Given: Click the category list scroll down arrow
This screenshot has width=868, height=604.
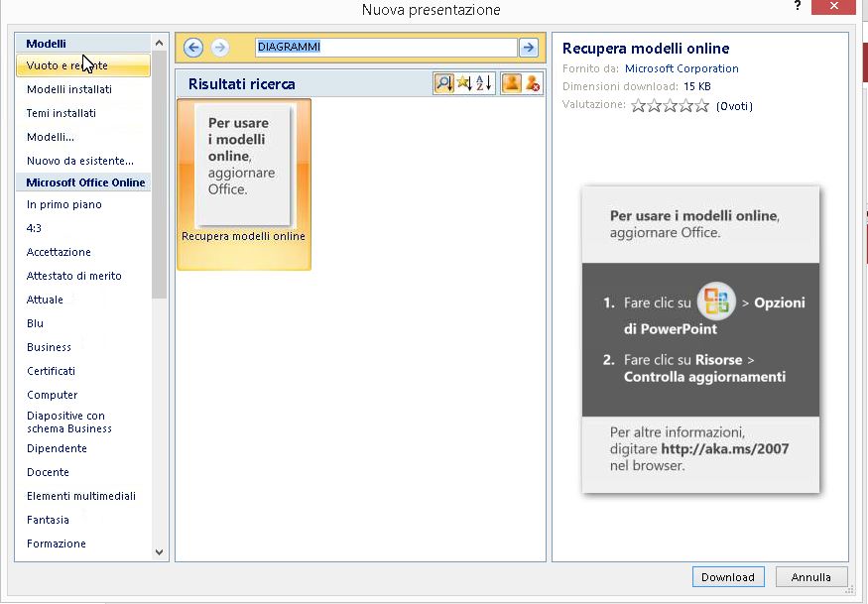Looking at the screenshot, I should [x=160, y=552].
